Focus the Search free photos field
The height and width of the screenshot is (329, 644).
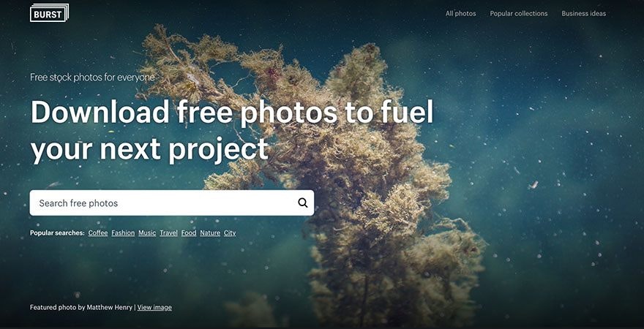pos(172,203)
